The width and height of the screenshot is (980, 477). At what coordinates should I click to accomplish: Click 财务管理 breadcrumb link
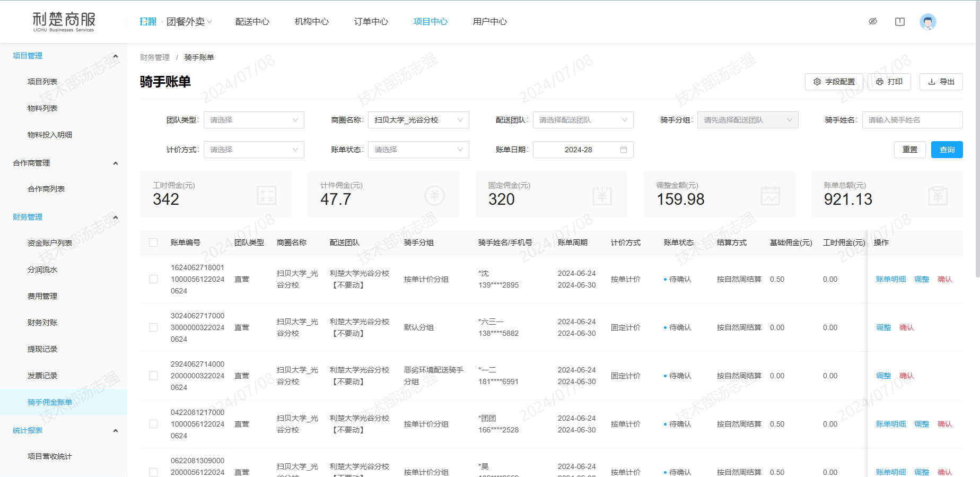tap(155, 57)
